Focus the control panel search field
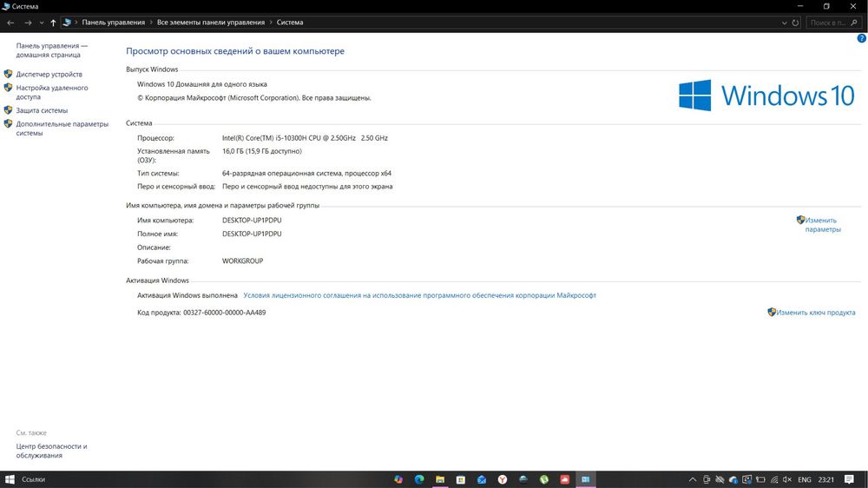 click(x=828, y=23)
